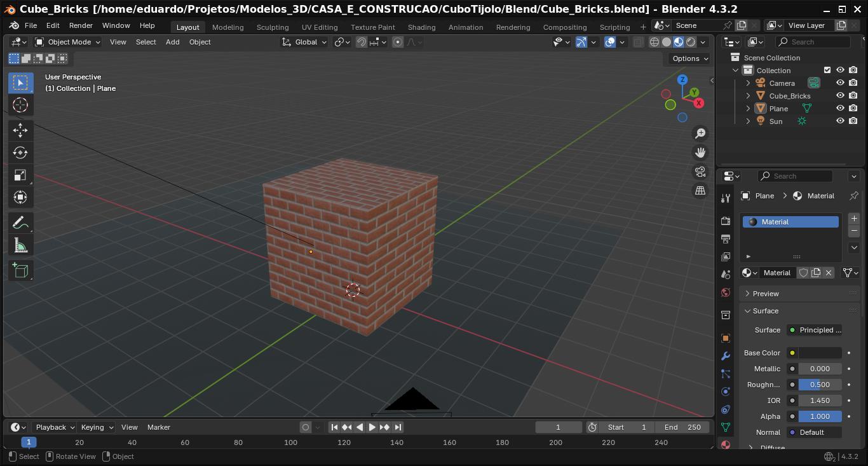Hide Cube_Bricks in viewport

pos(840,95)
